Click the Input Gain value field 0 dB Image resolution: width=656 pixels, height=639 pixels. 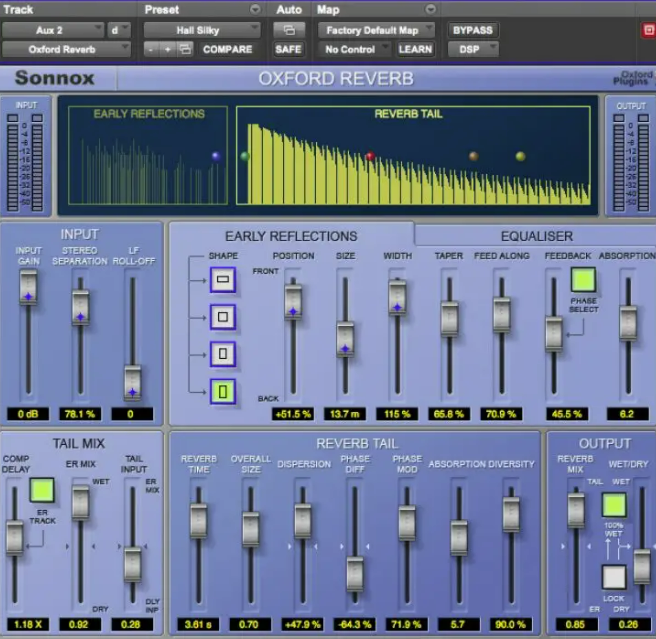28,414
